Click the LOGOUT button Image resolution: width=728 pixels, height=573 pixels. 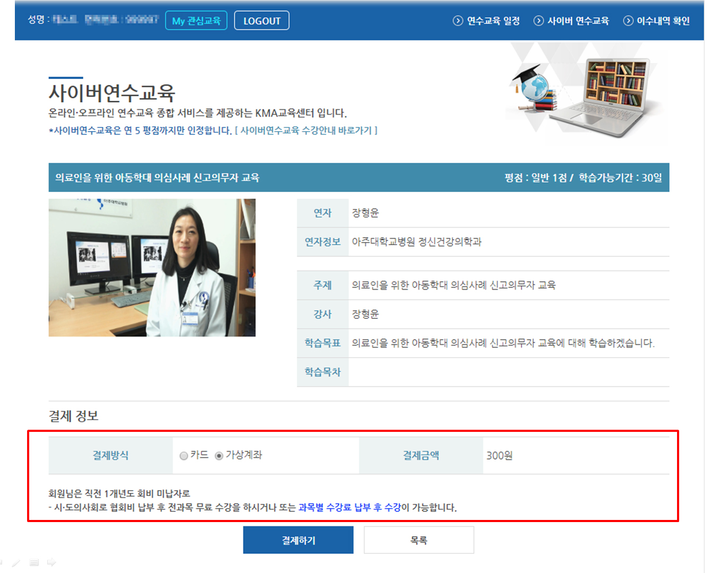(262, 21)
